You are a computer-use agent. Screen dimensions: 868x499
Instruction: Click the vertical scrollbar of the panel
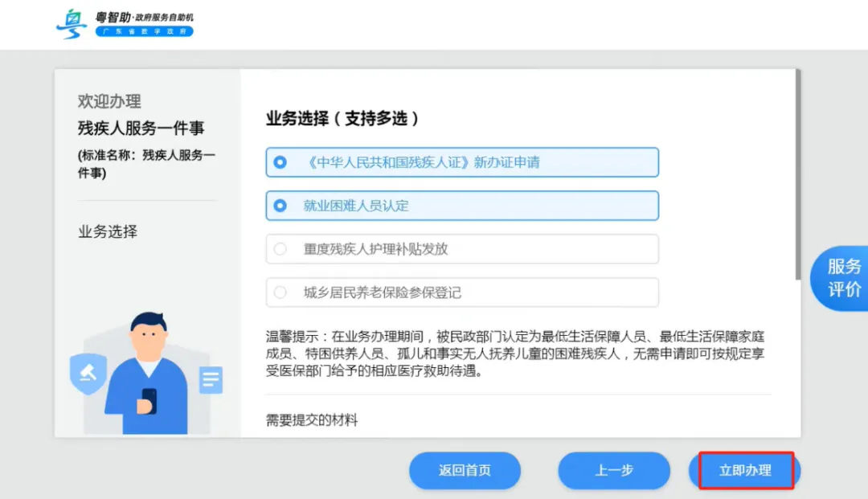[x=798, y=174]
